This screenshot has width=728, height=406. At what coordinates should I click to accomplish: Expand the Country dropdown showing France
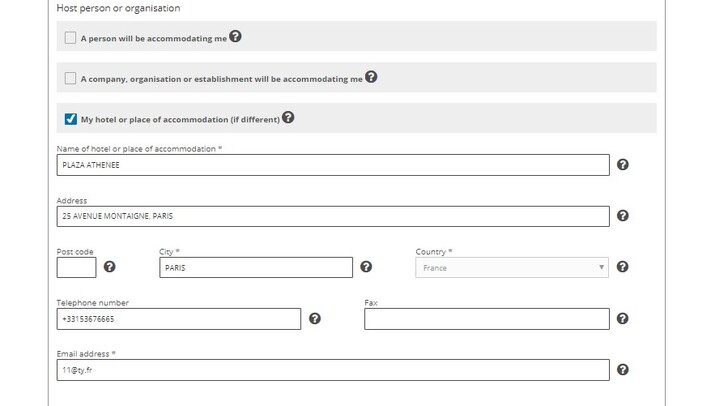point(512,268)
